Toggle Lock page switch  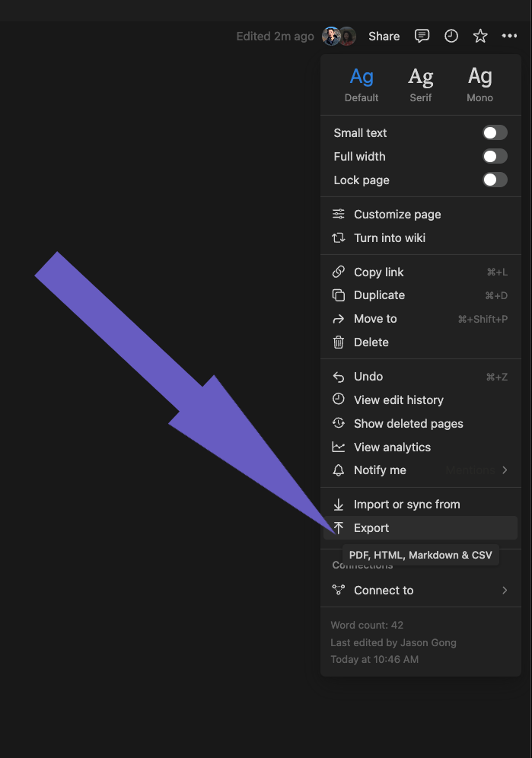(495, 180)
